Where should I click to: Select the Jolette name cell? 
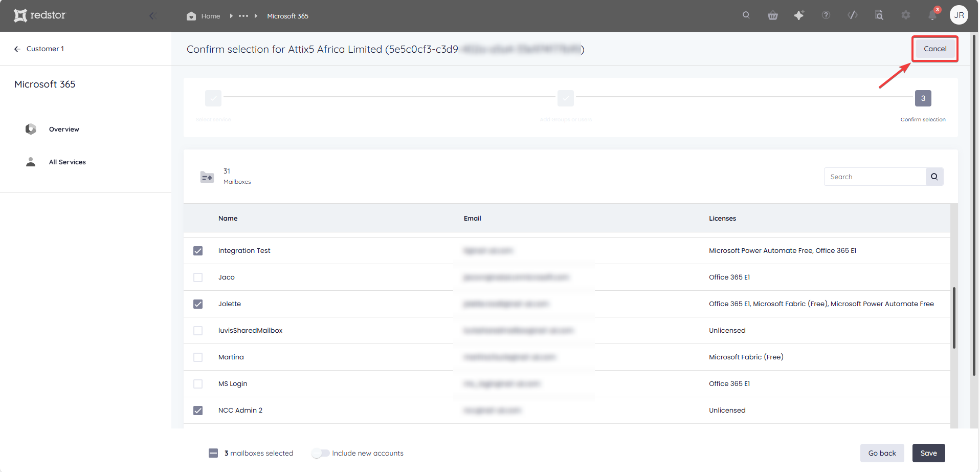click(x=229, y=304)
